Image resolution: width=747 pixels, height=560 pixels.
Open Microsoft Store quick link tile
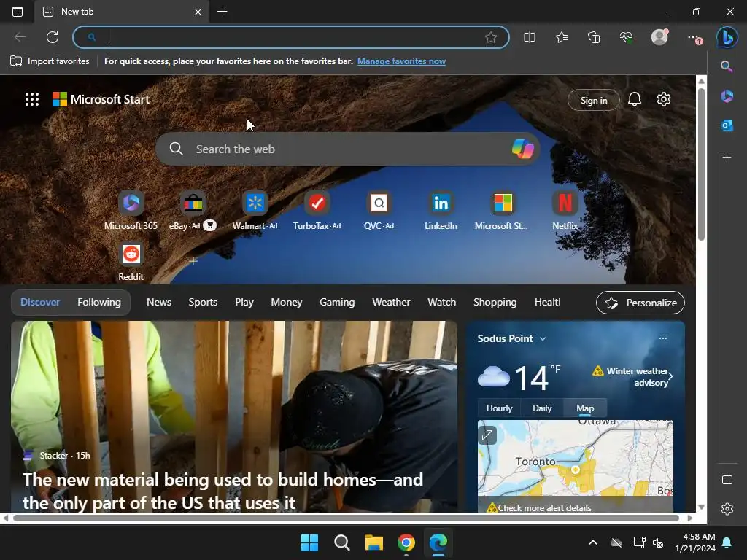tap(502, 211)
